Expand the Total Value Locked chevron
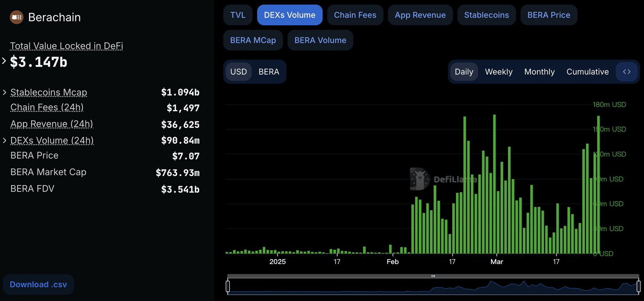The width and height of the screenshot is (644, 301). (4, 61)
